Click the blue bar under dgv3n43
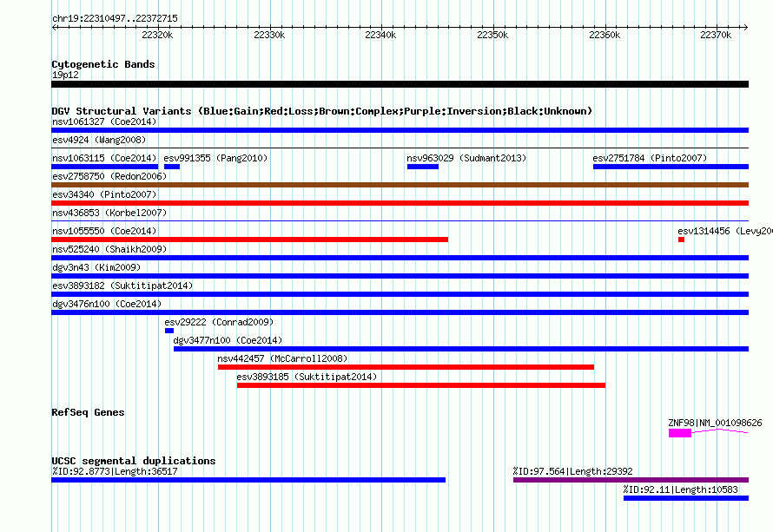This screenshot has width=773, height=532. (x=400, y=276)
